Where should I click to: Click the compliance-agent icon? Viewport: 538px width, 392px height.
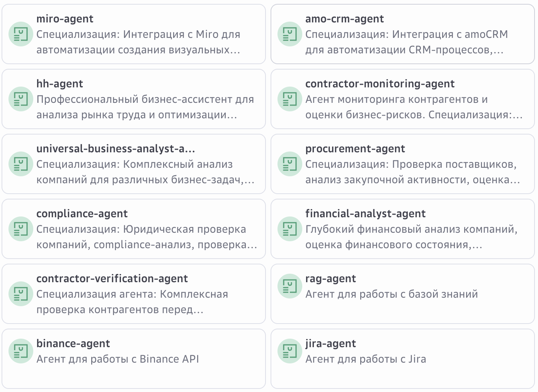click(20, 229)
